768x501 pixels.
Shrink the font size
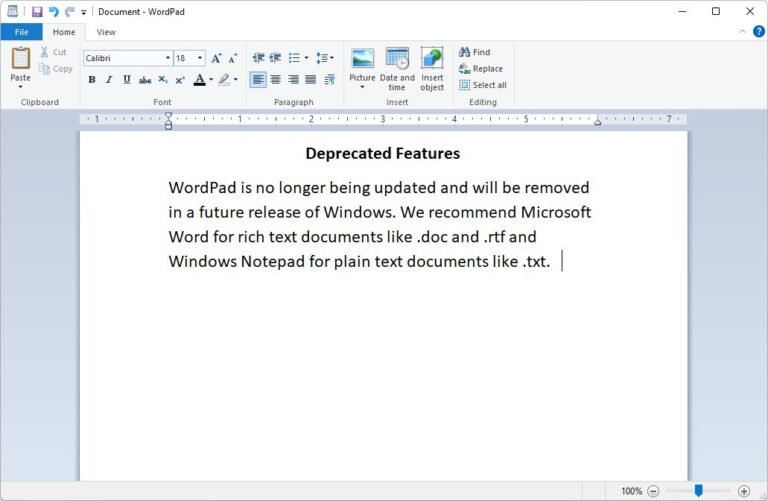click(233, 58)
